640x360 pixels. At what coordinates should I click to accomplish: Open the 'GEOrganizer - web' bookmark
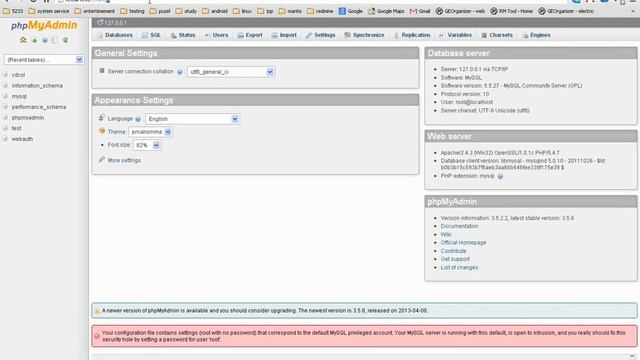[x=460, y=11]
